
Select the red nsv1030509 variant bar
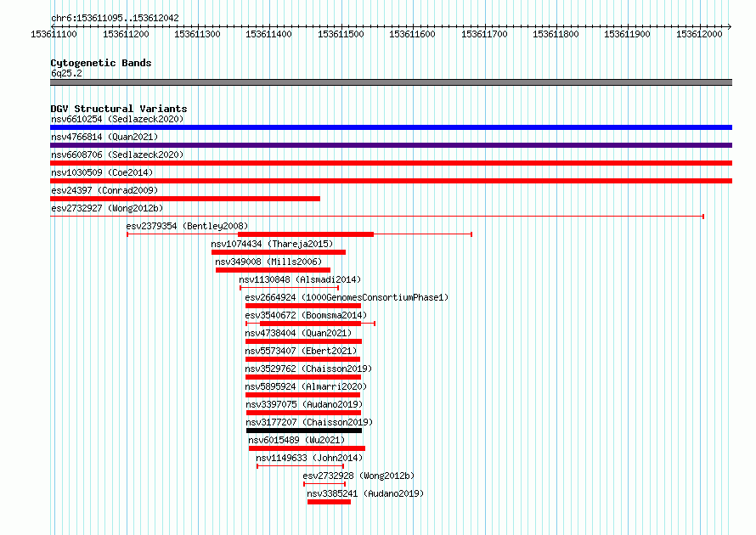tap(391, 181)
